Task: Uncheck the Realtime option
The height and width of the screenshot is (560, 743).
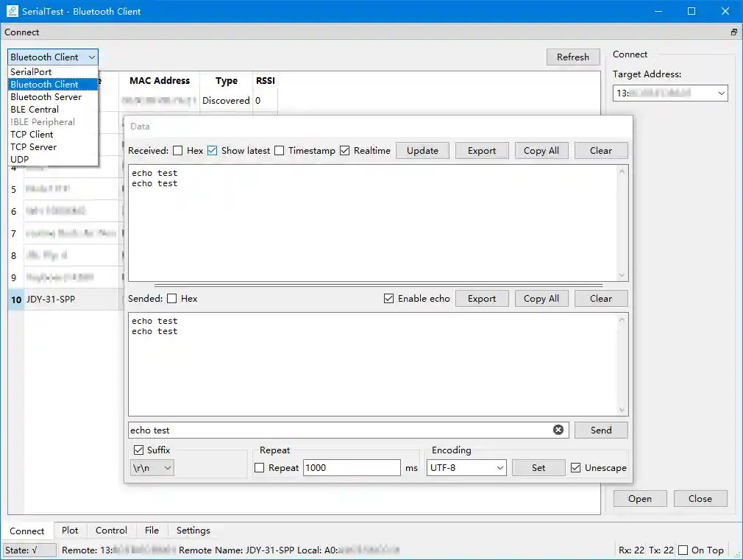Action: tap(345, 150)
